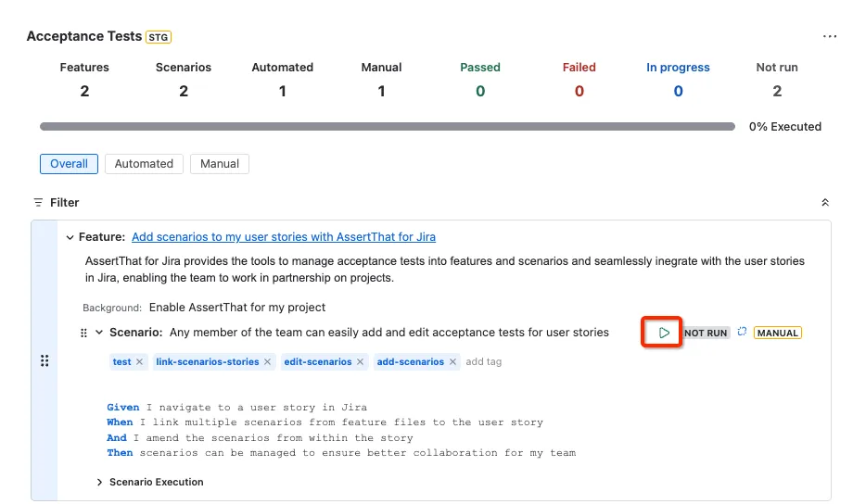Collapse the filter section with double chevron
The image size is (853, 504).
[824, 202]
